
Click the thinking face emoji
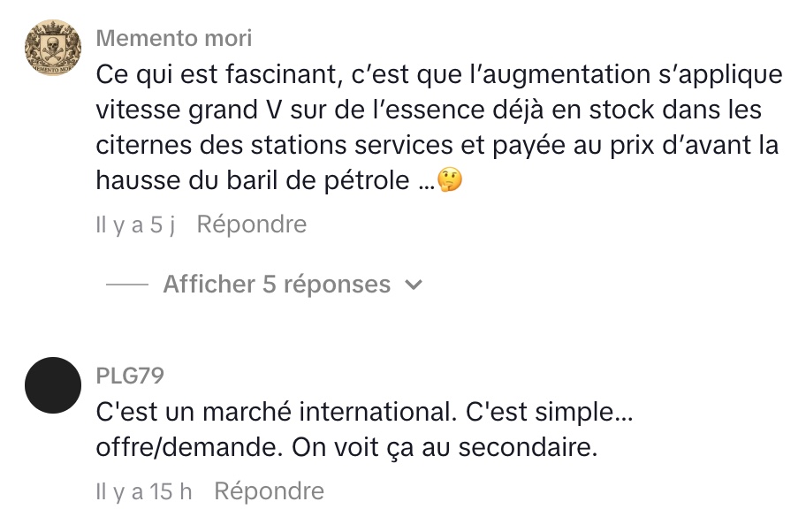pyautogui.click(x=451, y=181)
